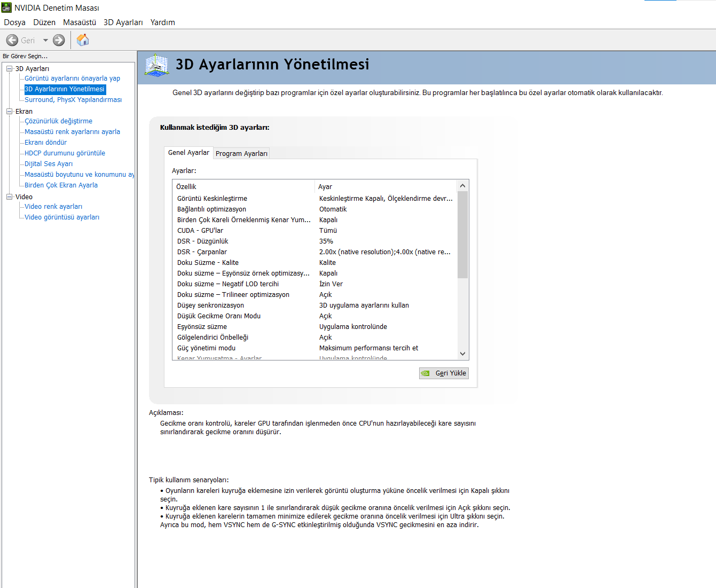Click the Kalite value for Doku Süzme
This screenshot has width=716, height=588.
click(x=328, y=263)
